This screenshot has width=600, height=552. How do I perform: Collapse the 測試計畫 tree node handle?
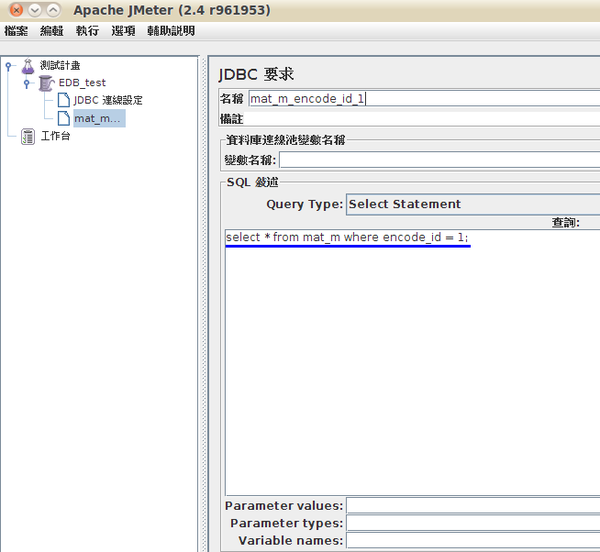[8, 66]
